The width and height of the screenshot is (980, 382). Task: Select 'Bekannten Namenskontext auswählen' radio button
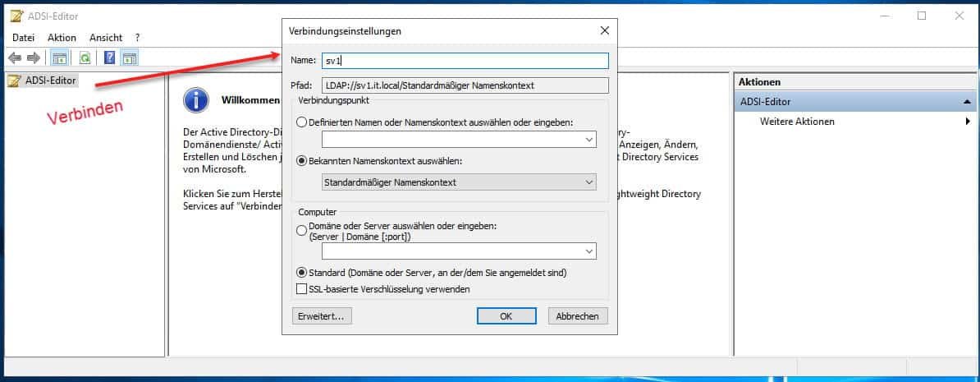(303, 161)
